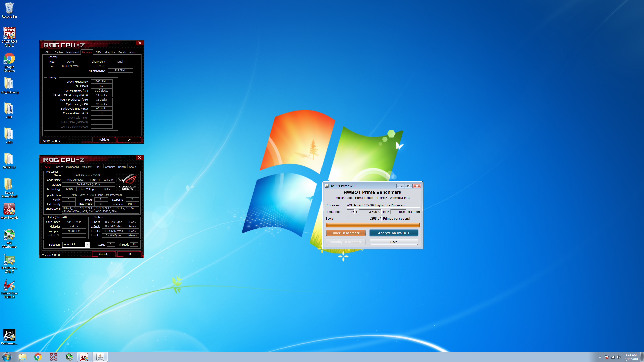Screen dimensions: 644x362
Task: Switch to Graphics tab in upper CPU-Z window
Action: coord(110,52)
